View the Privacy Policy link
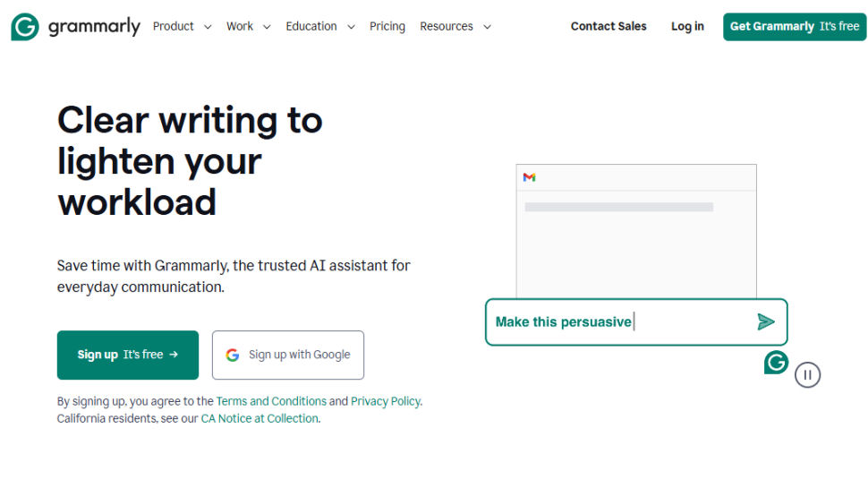The image size is (868, 488). tap(385, 401)
